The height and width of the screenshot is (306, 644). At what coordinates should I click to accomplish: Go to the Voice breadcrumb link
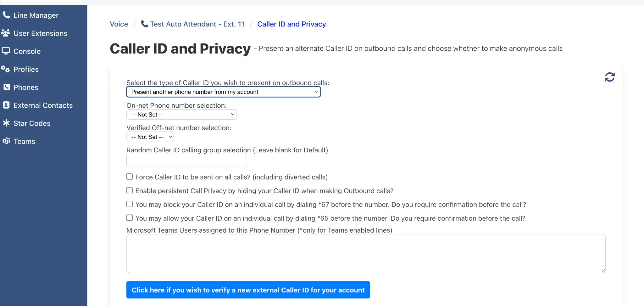[119, 24]
